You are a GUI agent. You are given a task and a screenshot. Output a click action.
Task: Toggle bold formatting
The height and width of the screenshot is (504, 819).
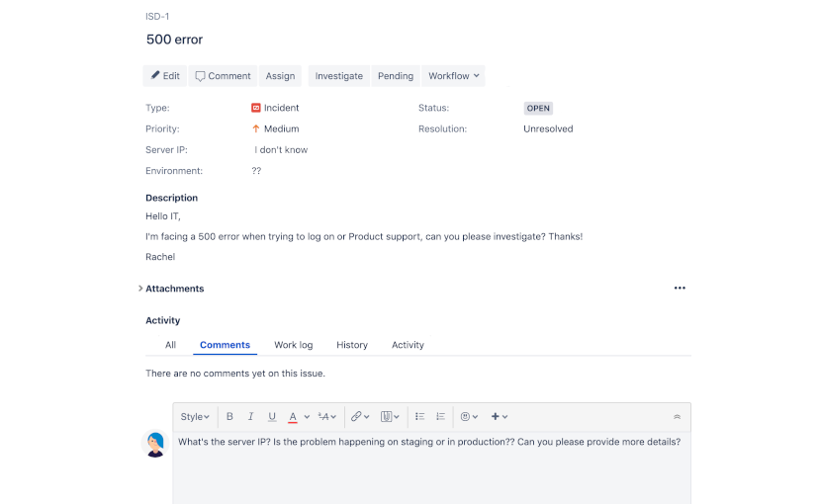point(229,416)
